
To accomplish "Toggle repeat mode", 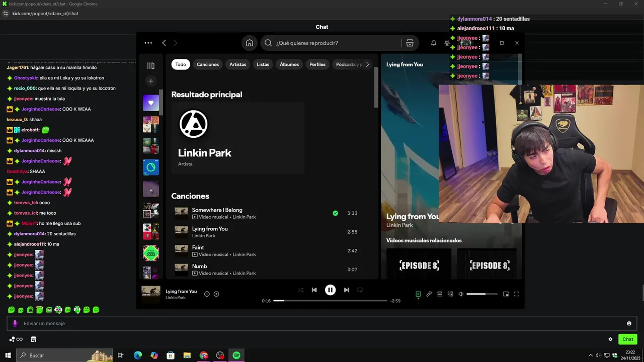I will coord(360,290).
